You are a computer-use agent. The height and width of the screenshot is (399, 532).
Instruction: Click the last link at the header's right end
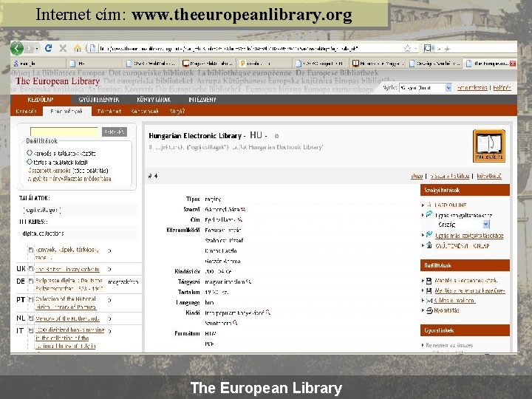pyautogui.click(x=502, y=87)
